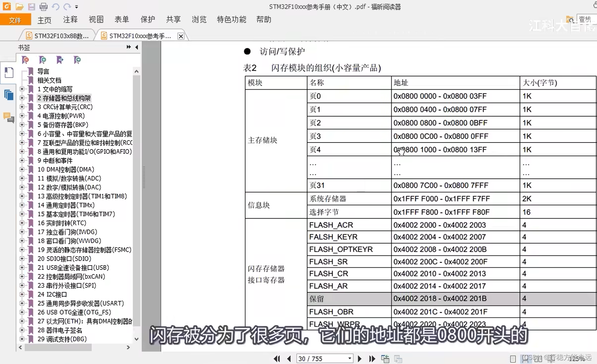
Task: Click the bookmark horizontal scrollbar left arrow
Action: (20, 347)
